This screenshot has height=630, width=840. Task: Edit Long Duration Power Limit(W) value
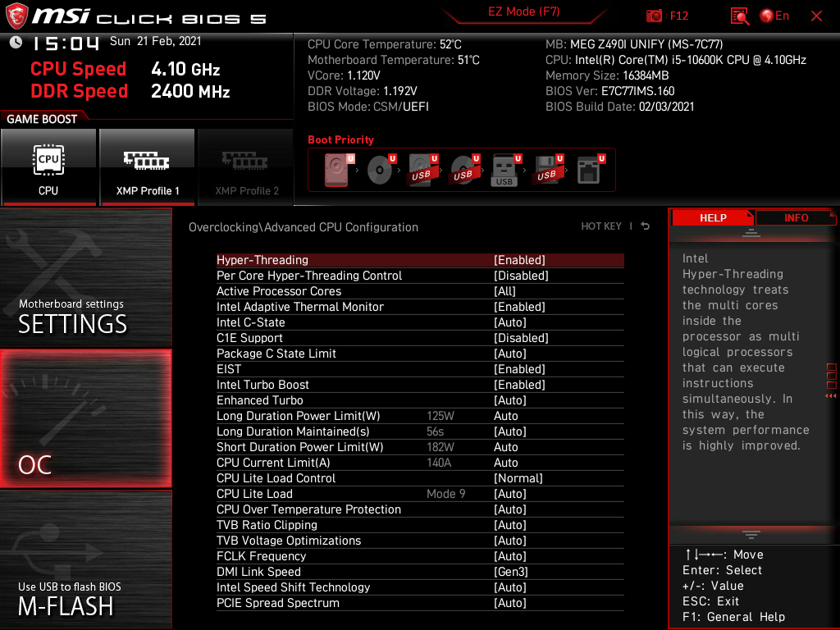coord(420,415)
